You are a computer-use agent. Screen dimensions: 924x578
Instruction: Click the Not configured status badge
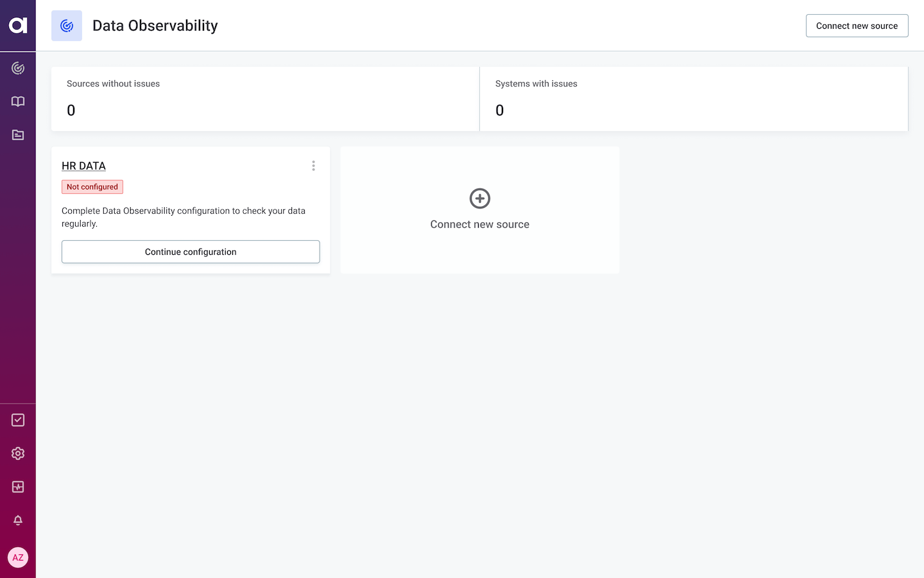tap(92, 187)
